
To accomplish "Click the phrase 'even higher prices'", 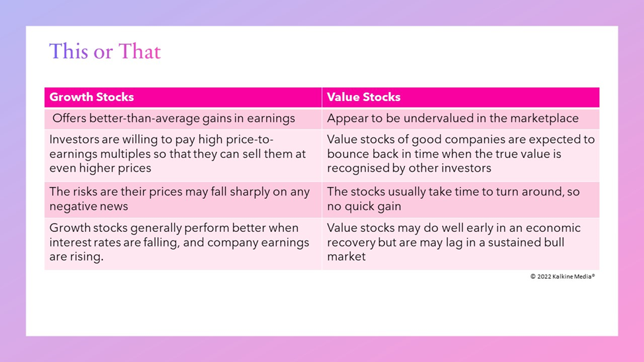I will (100, 168).
